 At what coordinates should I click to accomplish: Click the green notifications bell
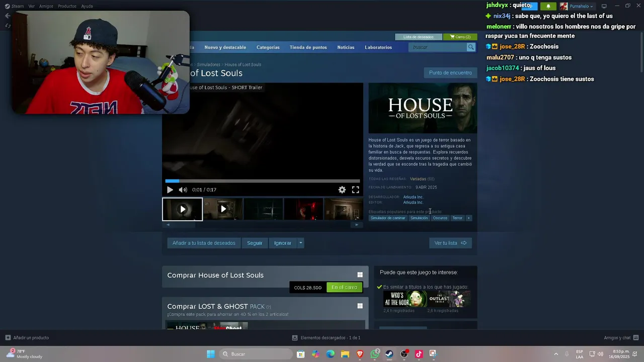tap(548, 6)
